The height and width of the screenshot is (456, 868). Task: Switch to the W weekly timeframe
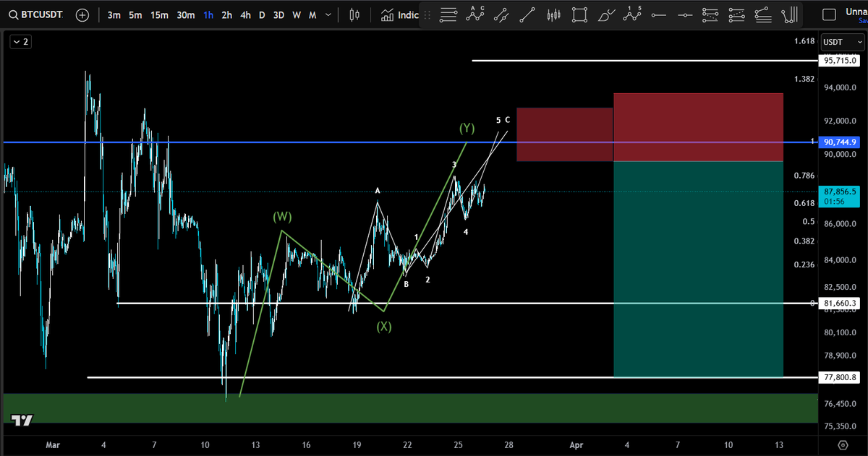pos(297,14)
